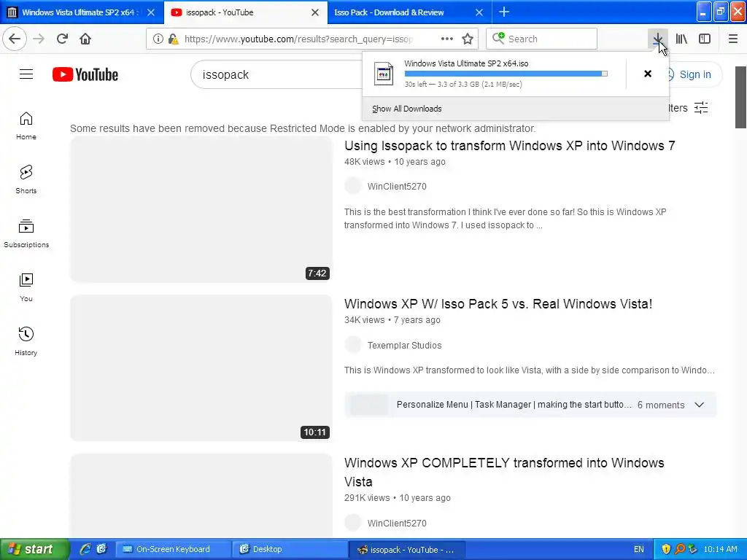Open 'Windows XP COMPLETELY transformed into Windows Vista'
Image resolution: width=747 pixels, height=560 pixels.
click(504, 472)
